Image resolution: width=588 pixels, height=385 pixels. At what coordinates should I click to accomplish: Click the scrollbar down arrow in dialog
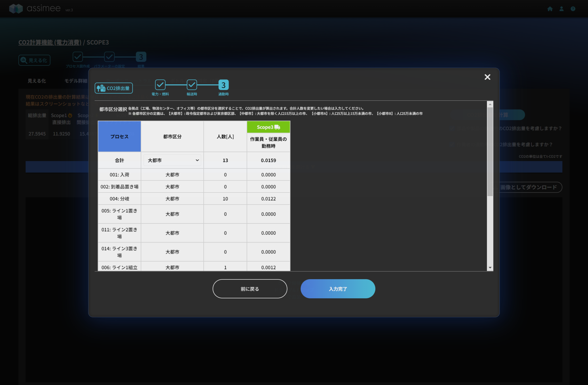[x=490, y=267]
